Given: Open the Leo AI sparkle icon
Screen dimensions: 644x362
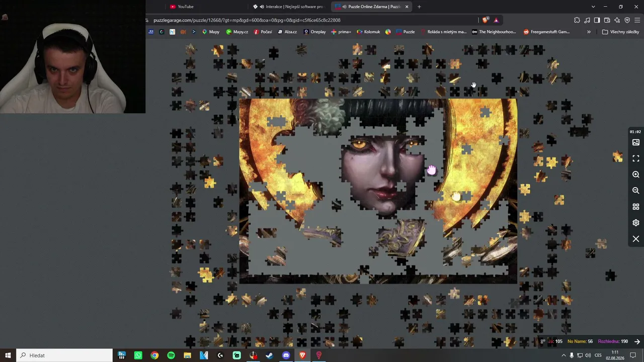Looking at the screenshot, I should 617,20.
